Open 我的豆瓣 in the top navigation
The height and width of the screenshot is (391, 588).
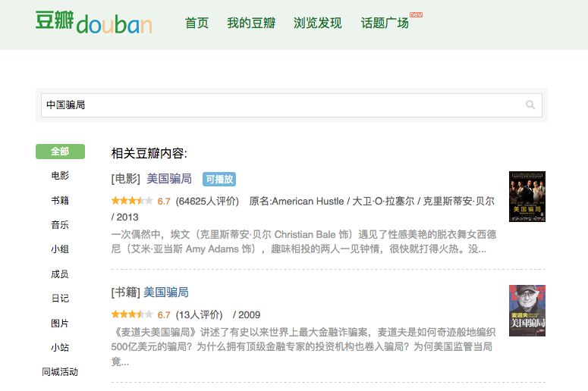tap(251, 23)
